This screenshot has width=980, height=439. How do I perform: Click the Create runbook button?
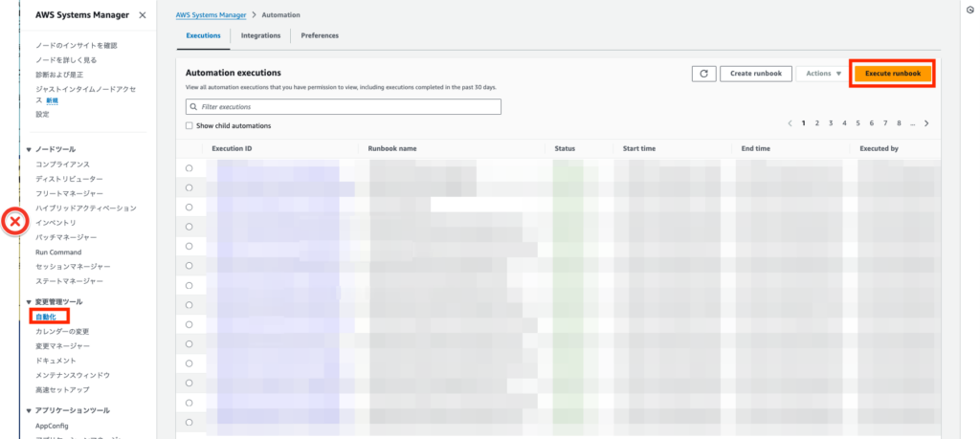[756, 74]
